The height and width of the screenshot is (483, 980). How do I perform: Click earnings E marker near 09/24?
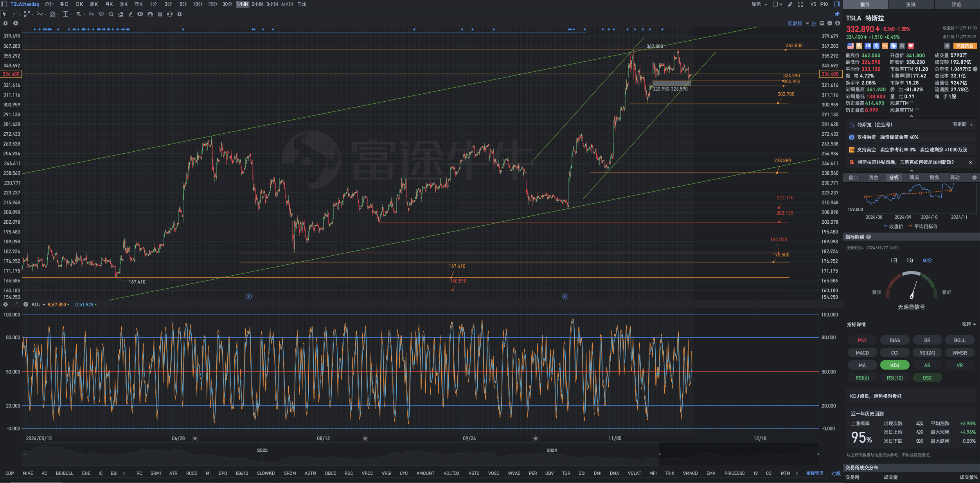click(565, 296)
